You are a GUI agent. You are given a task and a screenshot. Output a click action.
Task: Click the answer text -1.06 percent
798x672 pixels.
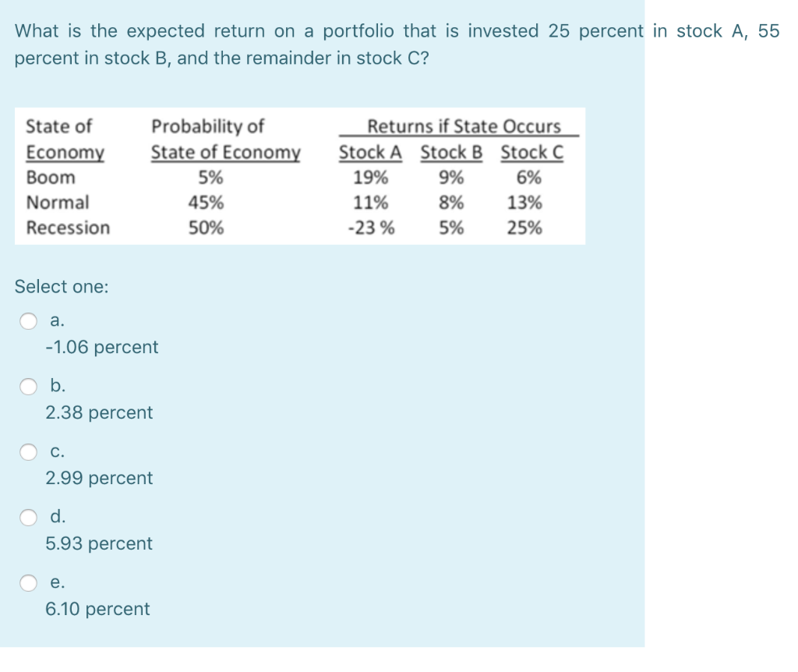tap(102, 347)
